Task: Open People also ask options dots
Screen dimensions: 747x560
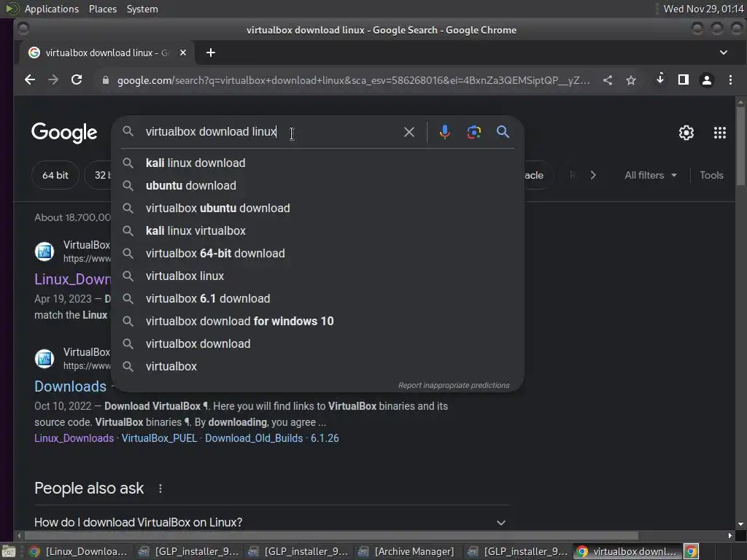Action: click(x=160, y=489)
